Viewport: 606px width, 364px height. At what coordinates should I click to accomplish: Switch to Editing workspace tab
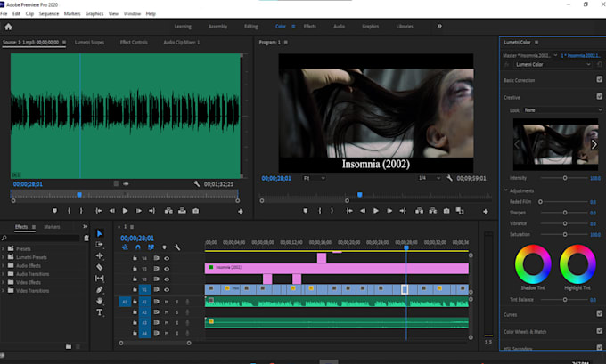250,27
